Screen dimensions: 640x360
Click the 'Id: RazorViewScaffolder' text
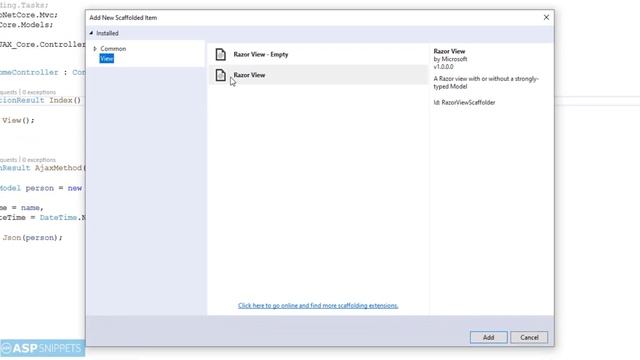[464, 102]
